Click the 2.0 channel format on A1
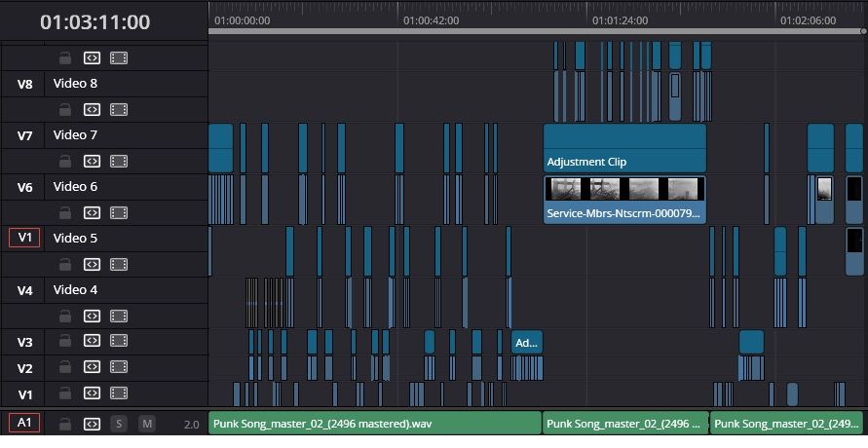868x448 pixels. [192, 425]
